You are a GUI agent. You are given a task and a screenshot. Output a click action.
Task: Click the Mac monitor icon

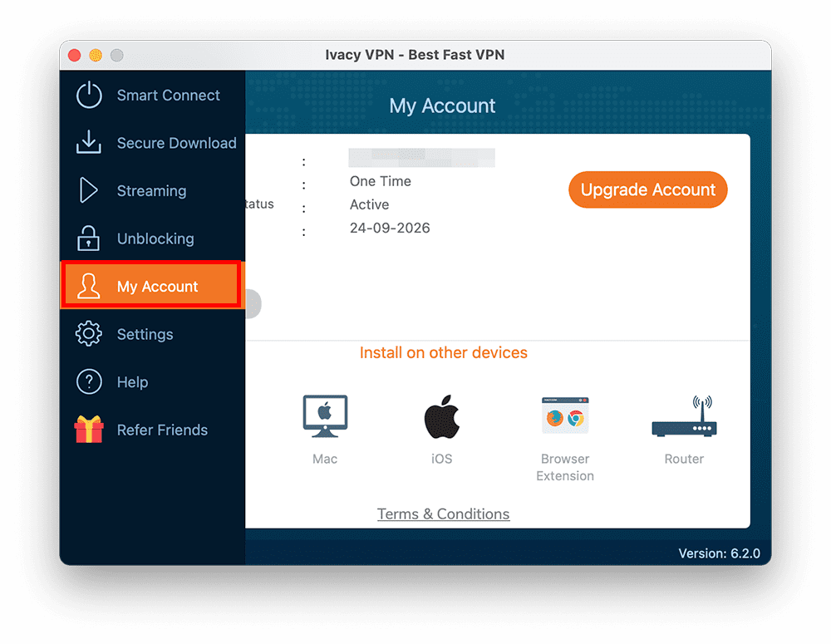[324, 415]
